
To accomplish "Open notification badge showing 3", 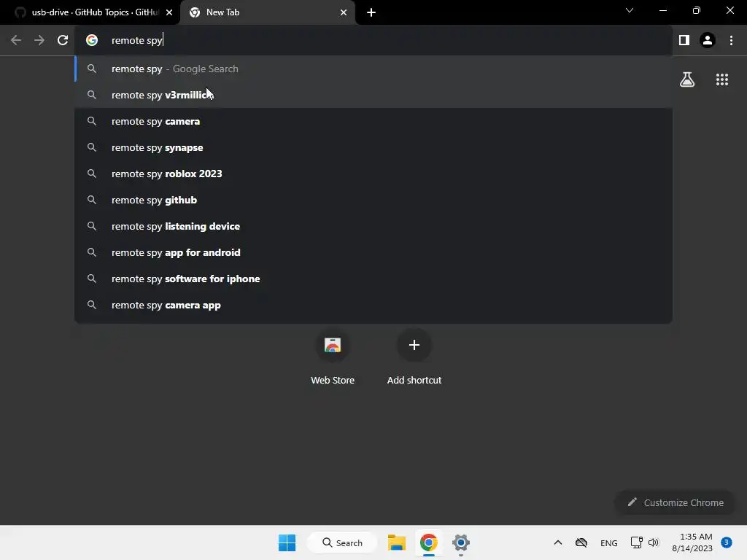I will tap(726, 542).
